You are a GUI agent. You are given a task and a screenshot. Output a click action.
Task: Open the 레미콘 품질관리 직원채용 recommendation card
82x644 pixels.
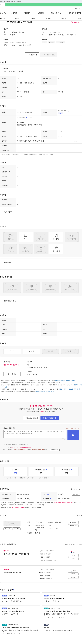[62, 598]
